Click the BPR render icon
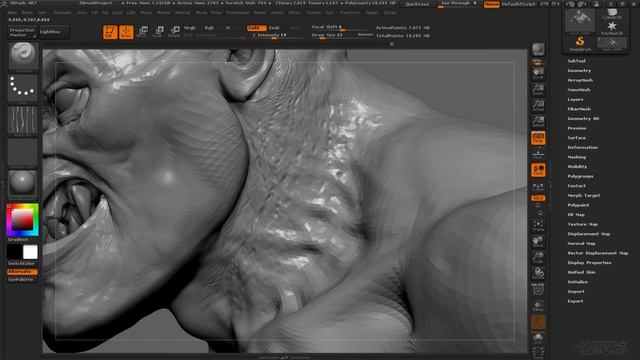The height and width of the screenshot is (360, 640). [538, 50]
